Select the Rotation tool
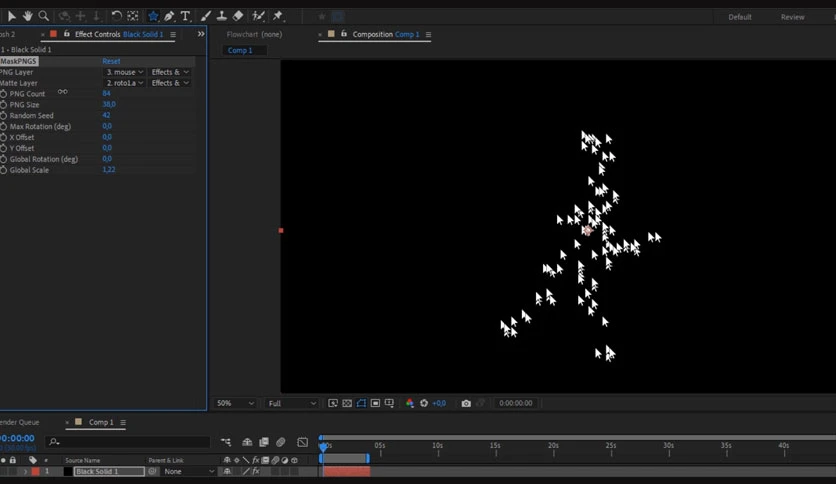Image resolution: width=836 pixels, height=484 pixels. tap(116, 16)
